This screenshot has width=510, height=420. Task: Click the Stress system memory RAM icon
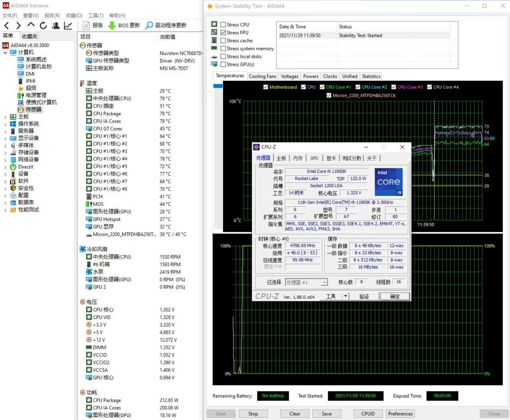[x=214, y=48]
